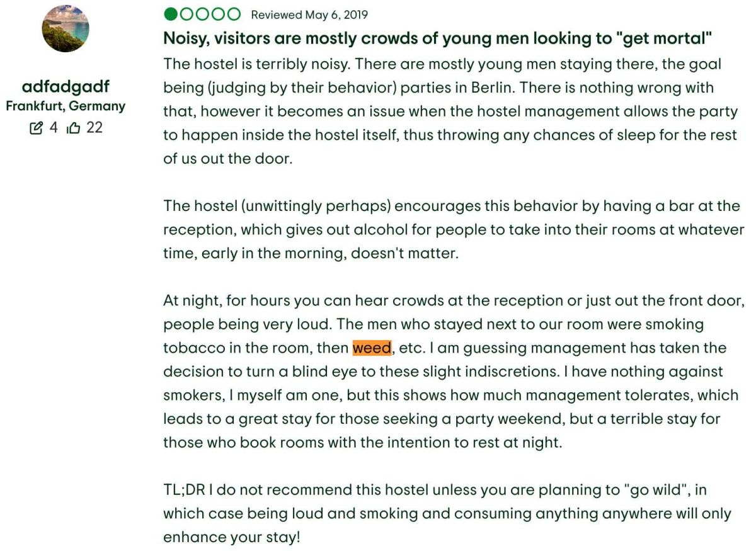
Task: Click the fifth rating bubble
Action: pos(233,14)
